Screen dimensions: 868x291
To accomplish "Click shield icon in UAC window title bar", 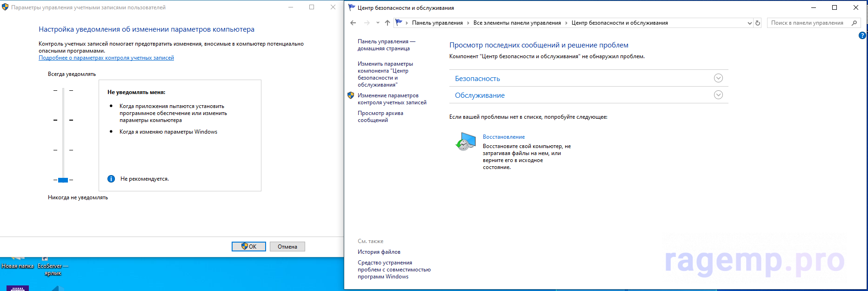I will click(5, 7).
